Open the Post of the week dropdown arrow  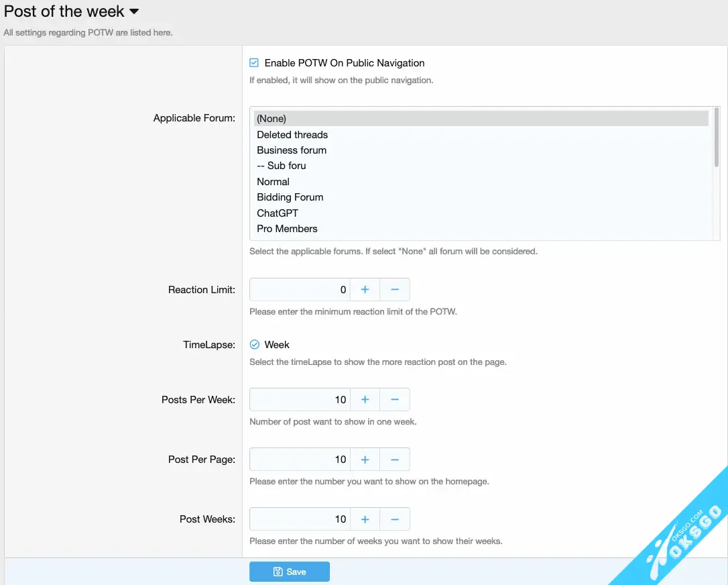click(134, 11)
